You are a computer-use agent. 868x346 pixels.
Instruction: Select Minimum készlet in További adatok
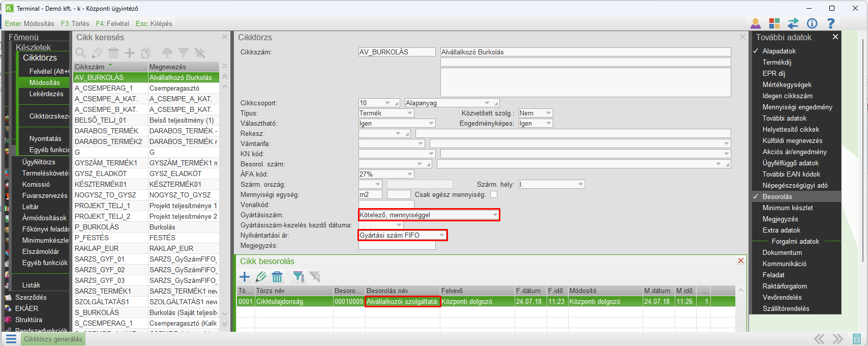787,208
